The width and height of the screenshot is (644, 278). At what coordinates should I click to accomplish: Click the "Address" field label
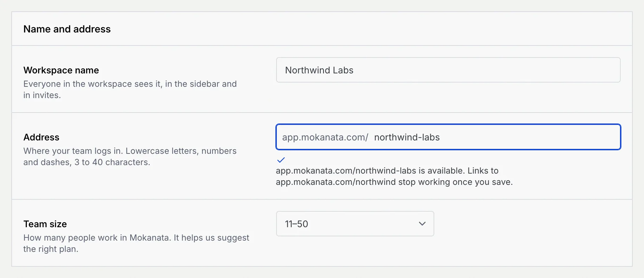coord(41,137)
